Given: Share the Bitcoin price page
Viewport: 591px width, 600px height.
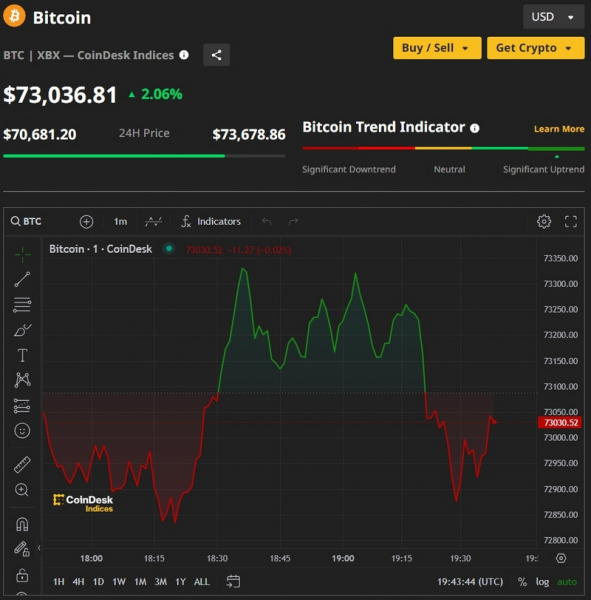Looking at the screenshot, I should tap(216, 55).
